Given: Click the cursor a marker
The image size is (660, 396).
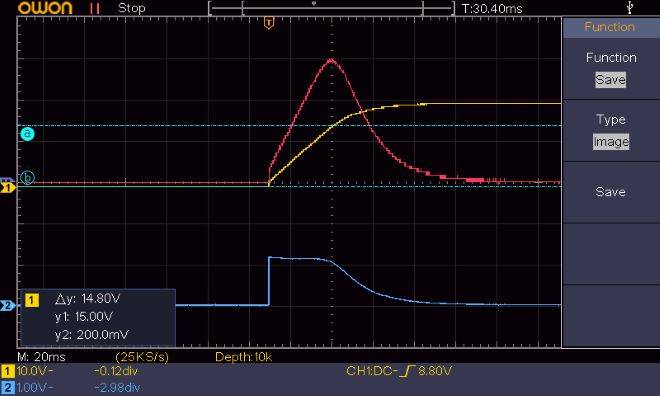Looking at the screenshot, I should click(27, 134).
